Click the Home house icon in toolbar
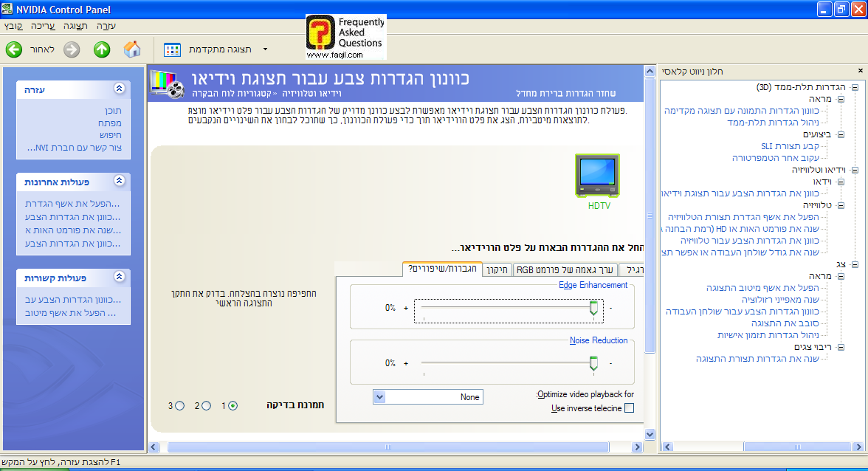Viewport: 868px width, 471px height. point(133,49)
